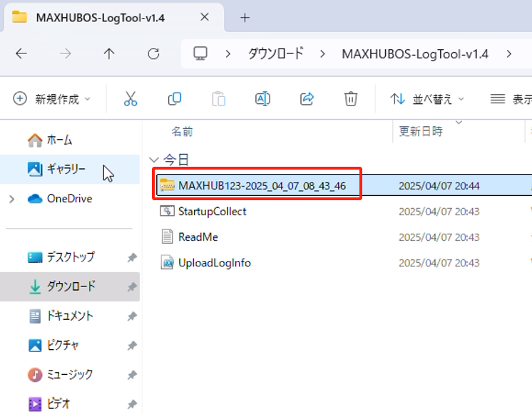Select the ReadMe text file
This screenshot has height=414, width=532.
198,237
